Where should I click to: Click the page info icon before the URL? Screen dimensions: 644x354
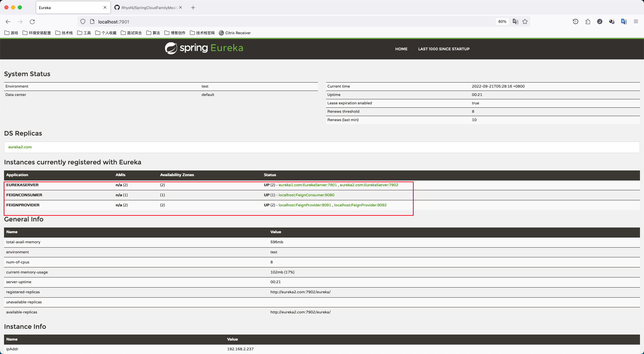pyautogui.click(x=92, y=21)
